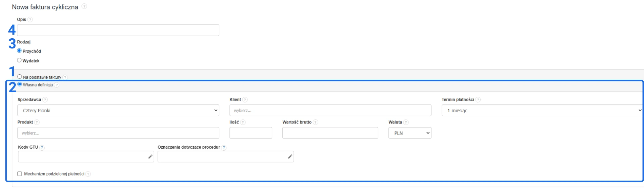Show help for Wartość brutto

(315, 122)
